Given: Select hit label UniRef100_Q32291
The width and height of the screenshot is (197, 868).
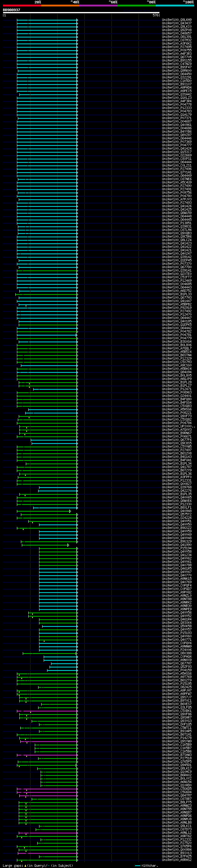Looking at the screenshot, I should pyautogui.click(x=177, y=78).
